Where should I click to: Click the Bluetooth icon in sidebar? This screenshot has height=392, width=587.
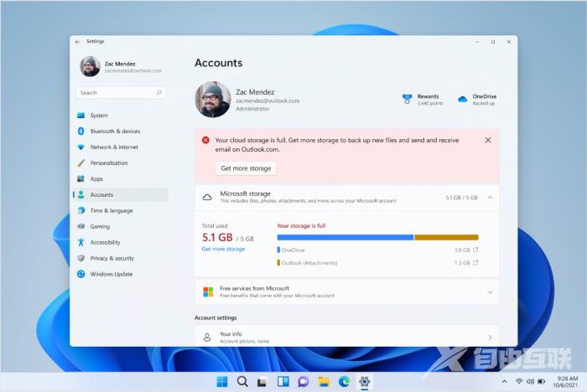coord(81,132)
